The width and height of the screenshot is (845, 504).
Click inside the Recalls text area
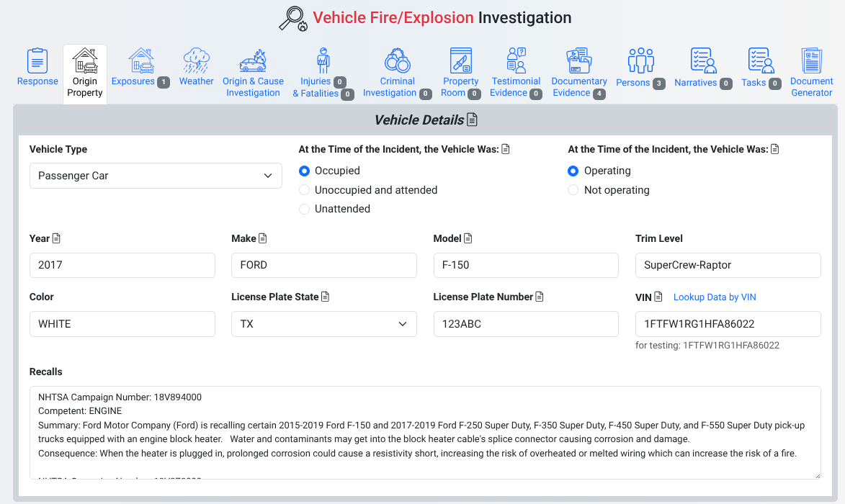(x=425, y=432)
